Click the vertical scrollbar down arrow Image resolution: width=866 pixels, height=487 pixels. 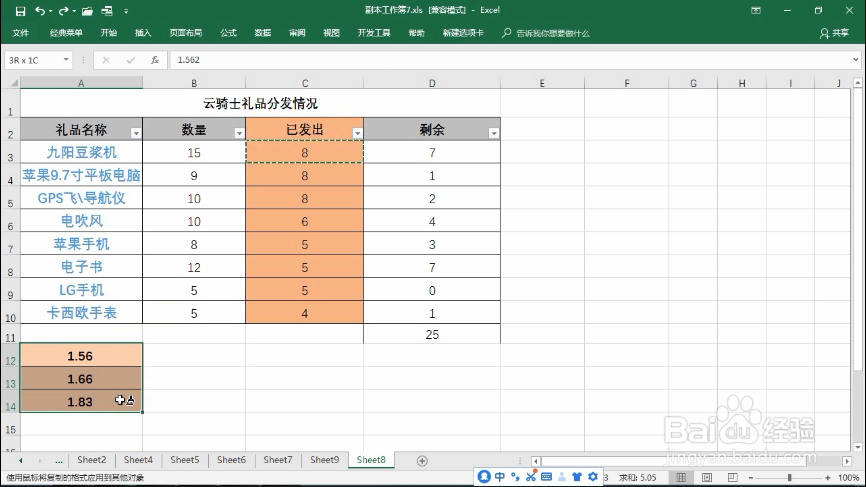[x=857, y=447]
